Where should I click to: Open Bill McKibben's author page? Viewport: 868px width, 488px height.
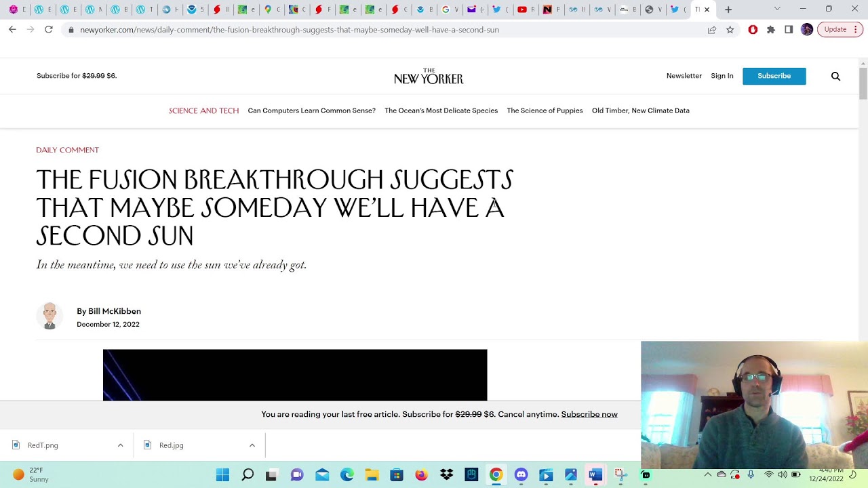point(115,311)
